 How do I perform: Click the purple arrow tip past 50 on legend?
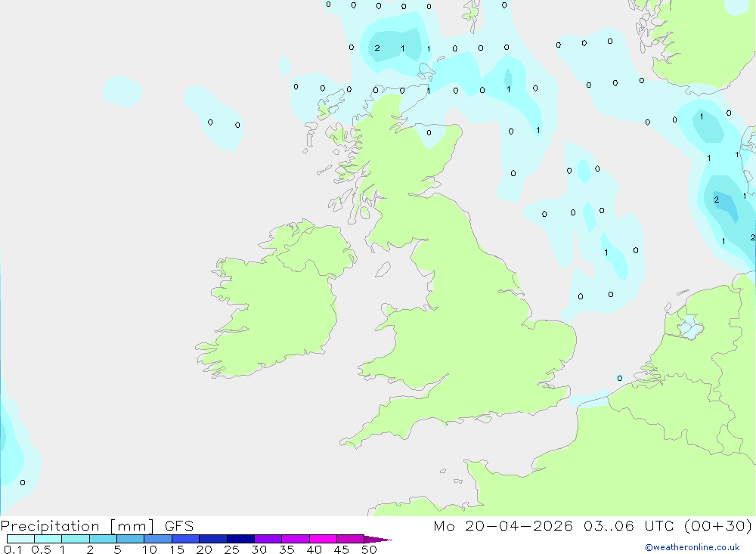point(378,539)
